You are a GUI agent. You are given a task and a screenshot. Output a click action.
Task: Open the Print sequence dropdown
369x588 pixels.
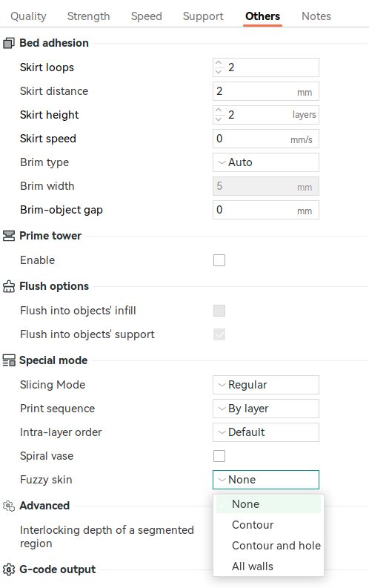pos(266,409)
